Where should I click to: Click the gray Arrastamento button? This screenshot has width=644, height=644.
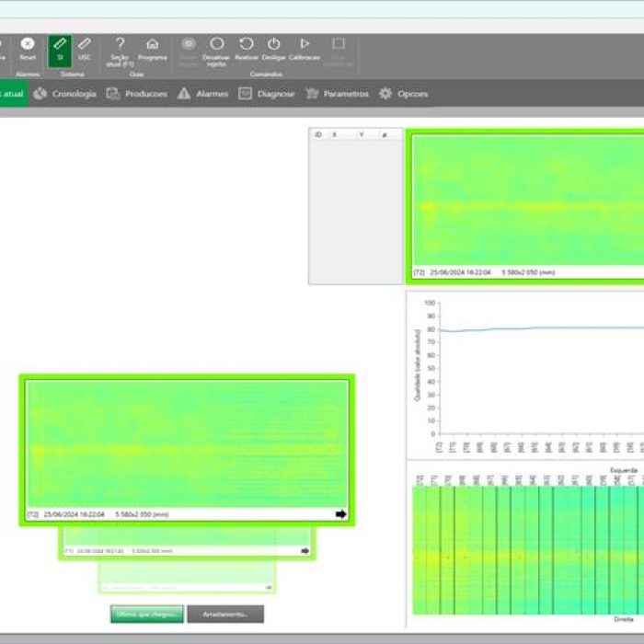coord(225,614)
